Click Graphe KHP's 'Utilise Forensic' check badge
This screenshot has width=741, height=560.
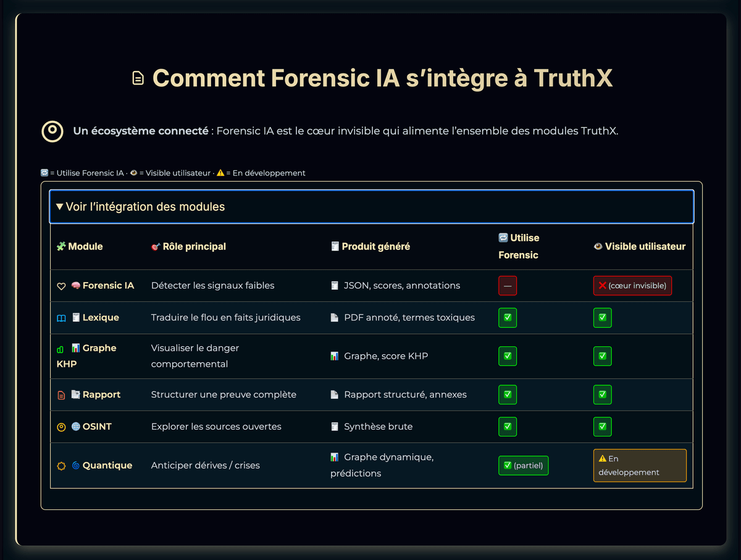508,356
